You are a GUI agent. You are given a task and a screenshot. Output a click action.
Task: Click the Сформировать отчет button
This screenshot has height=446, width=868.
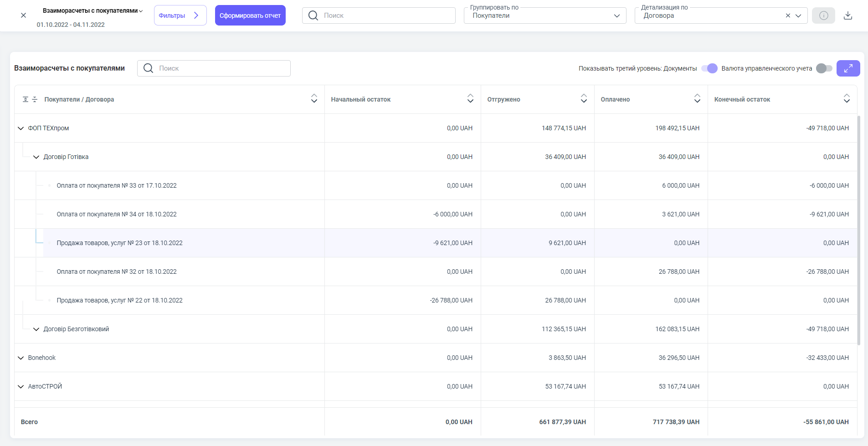pos(250,15)
